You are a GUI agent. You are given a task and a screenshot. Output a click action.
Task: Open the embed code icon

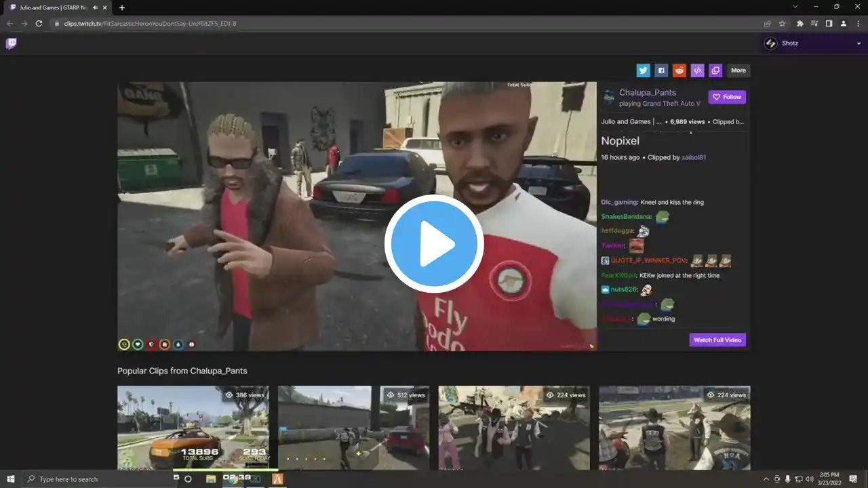click(697, 70)
